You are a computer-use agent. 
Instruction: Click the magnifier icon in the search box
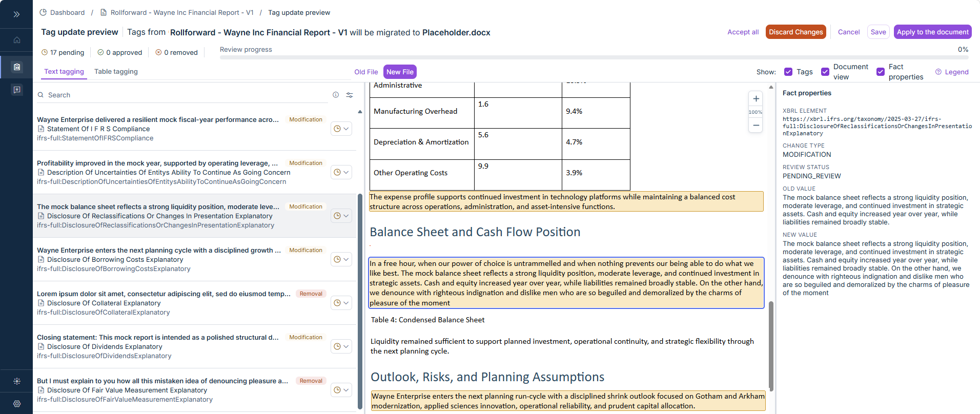pyautogui.click(x=40, y=95)
